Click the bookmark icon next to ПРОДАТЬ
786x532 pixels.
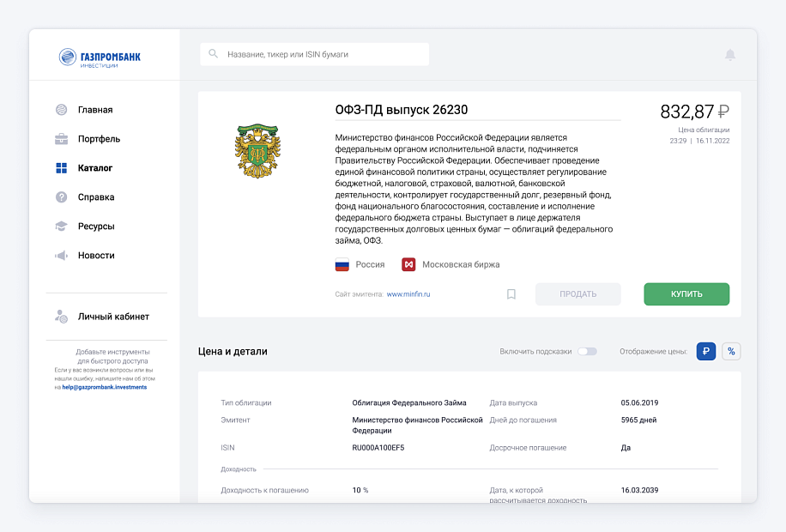(511, 294)
